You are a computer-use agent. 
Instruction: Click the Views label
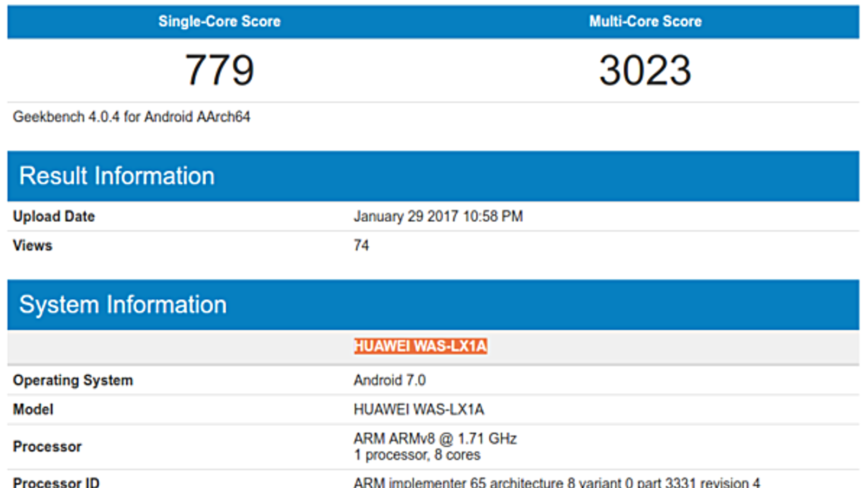click(x=33, y=245)
